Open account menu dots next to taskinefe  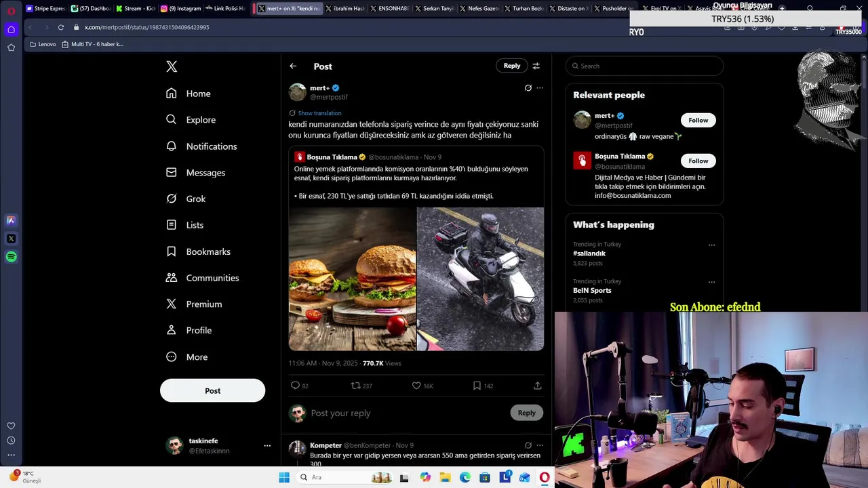[267, 445]
